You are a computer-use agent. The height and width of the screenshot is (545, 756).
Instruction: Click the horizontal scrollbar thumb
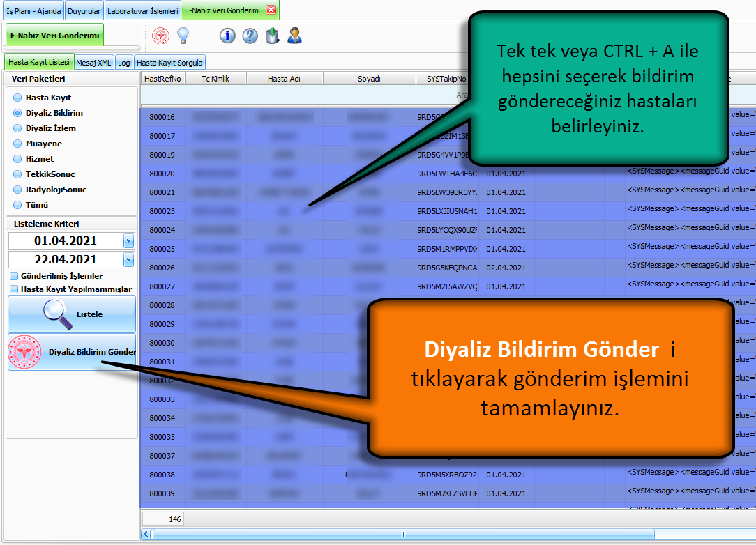point(403,534)
